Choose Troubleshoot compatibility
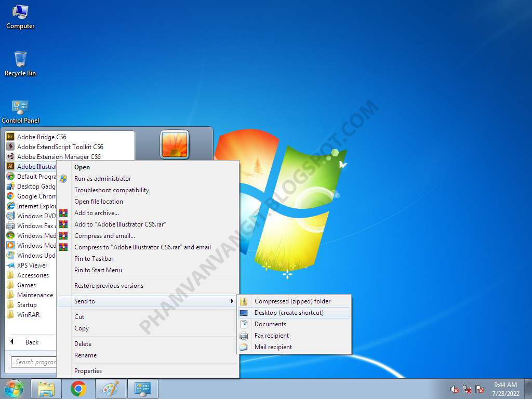Screen dimensions: 532x399 pyautogui.click(x=148, y=190)
